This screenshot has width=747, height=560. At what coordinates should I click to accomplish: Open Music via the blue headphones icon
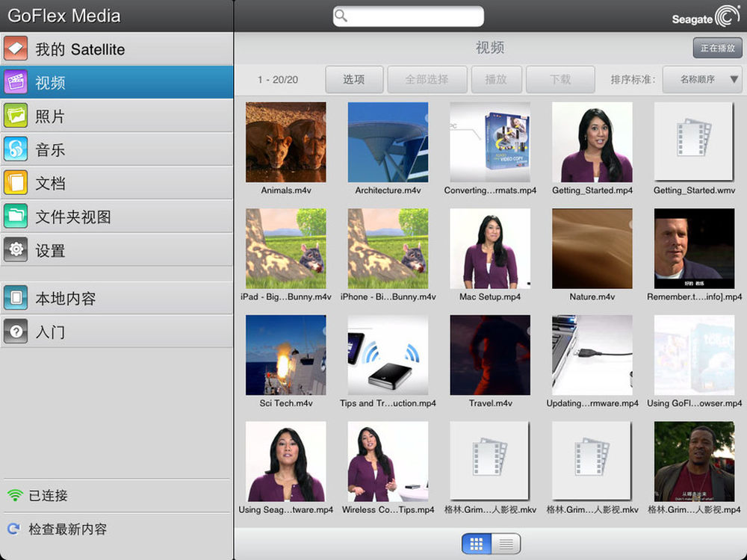(x=16, y=149)
